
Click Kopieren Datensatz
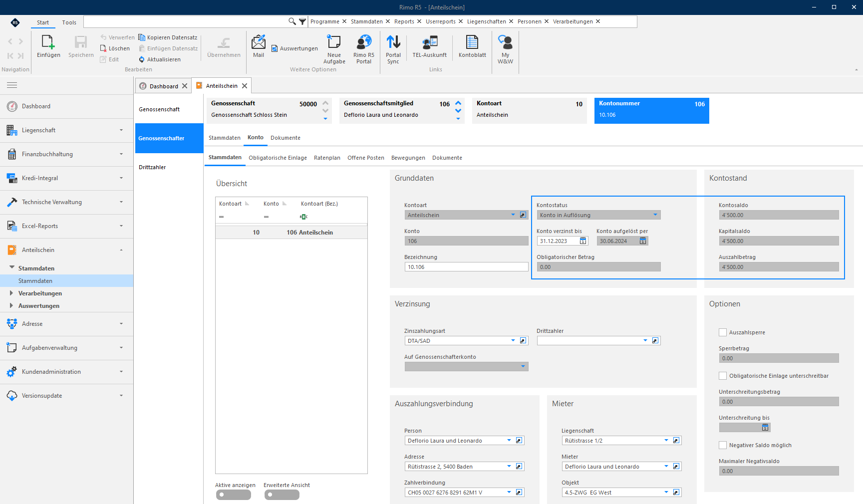click(x=168, y=37)
